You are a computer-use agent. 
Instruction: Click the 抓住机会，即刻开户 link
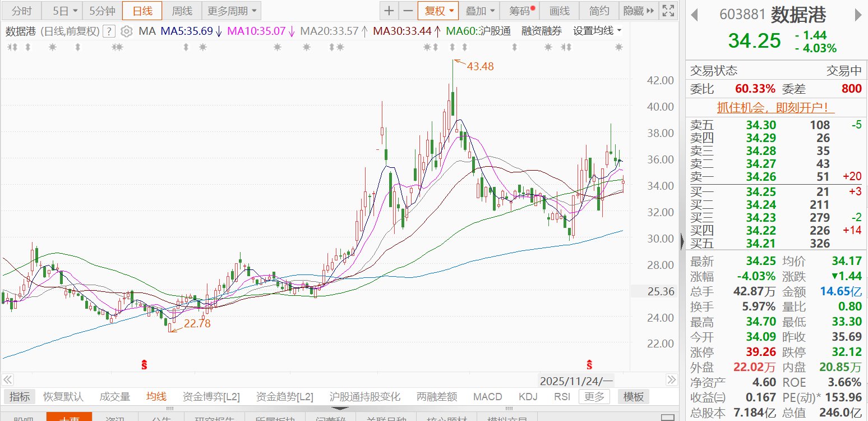(x=776, y=107)
